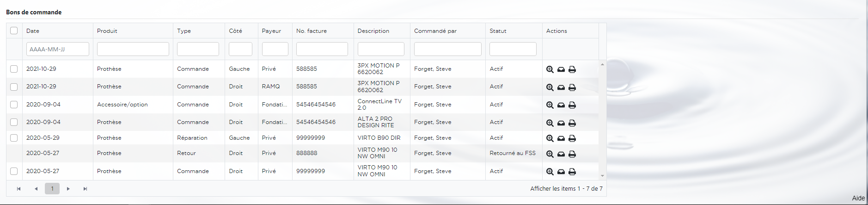Check the select-all checkbox in the table header
The width and height of the screenshot is (868, 205).
(14, 31)
